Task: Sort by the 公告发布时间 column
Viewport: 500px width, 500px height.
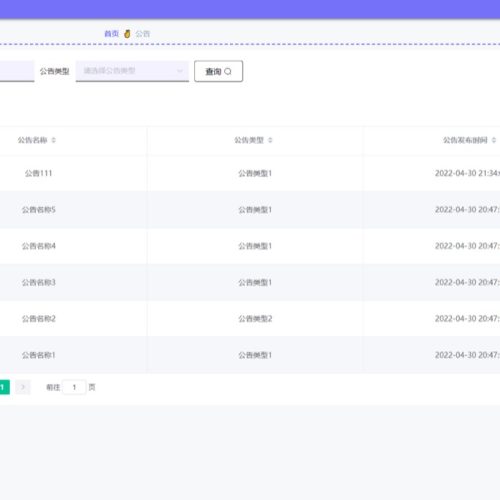Action: [x=494, y=140]
